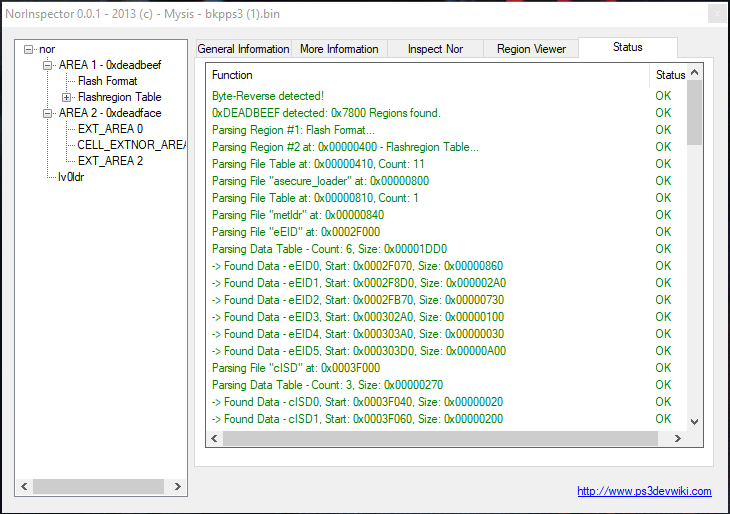The height and width of the screenshot is (514, 730).
Task: Select CELL_EXTNOR_AREA tree item
Action: tap(131, 145)
